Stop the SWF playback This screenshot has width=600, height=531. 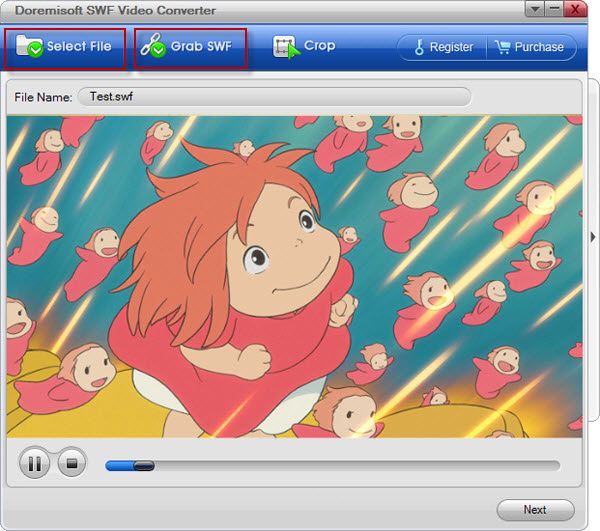coord(72,463)
